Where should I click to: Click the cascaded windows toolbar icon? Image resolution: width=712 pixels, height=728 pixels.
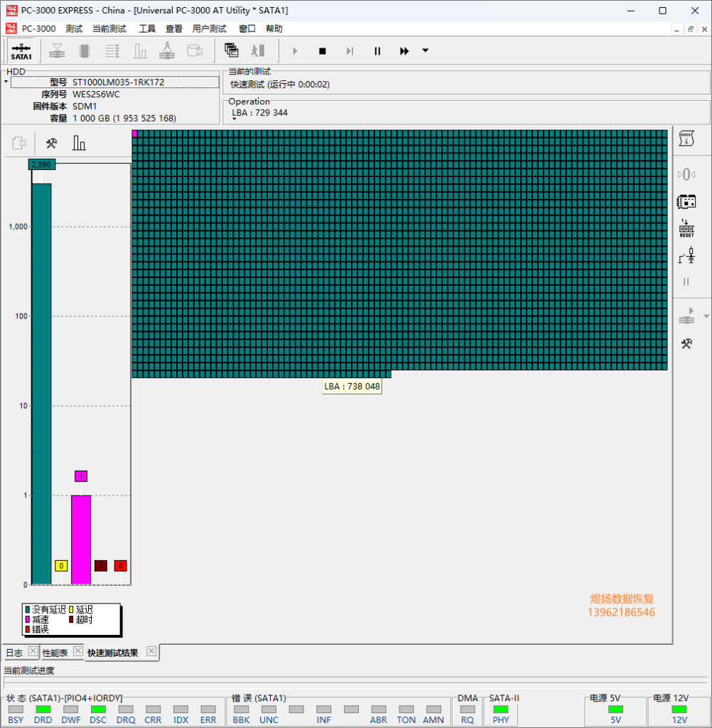point(231,50)
